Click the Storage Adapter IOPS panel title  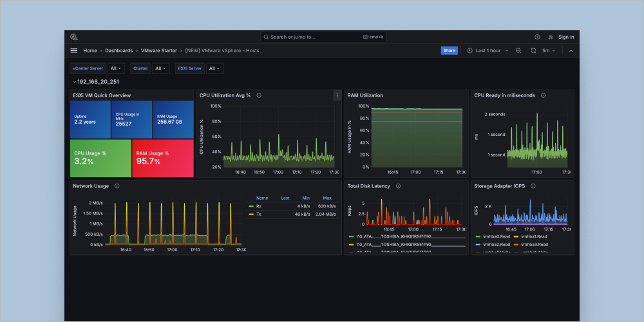(500, 186)
